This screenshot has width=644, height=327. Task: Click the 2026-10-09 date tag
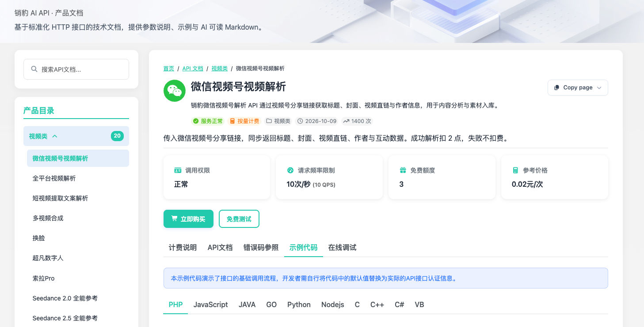tap(316, 121)
